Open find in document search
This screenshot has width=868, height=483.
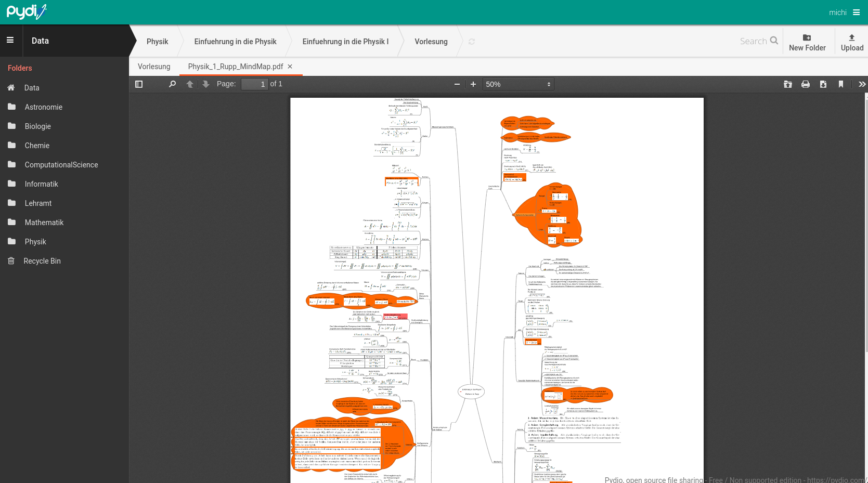pos(172,84)
